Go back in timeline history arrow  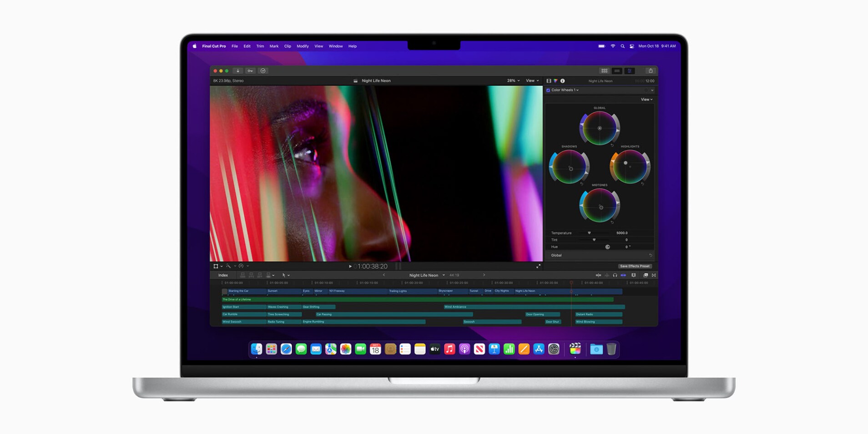[x=384, y=275]
